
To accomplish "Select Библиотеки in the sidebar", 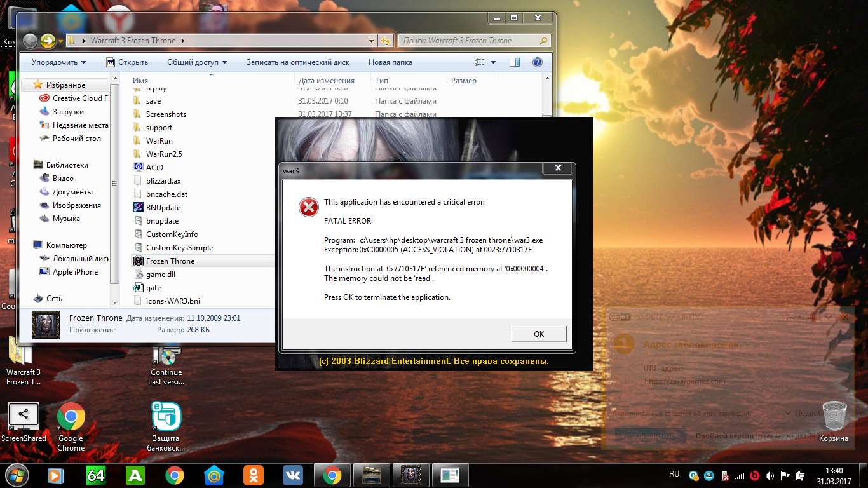I will (x=61, y=165).
